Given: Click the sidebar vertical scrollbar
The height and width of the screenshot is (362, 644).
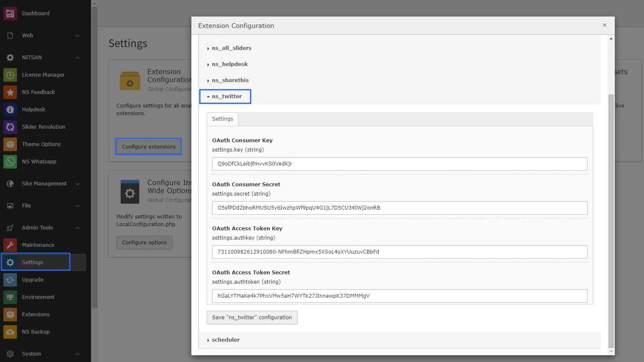Looking at the screenshot, I should coord(94,157).
